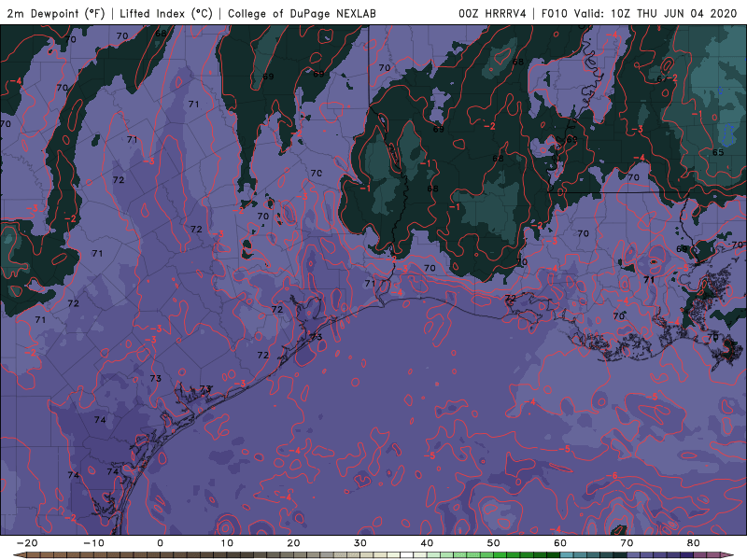Screen dimensions: 747x560
Task: Click the colorbar tick label "40"
Action: [x=427, y=543]
